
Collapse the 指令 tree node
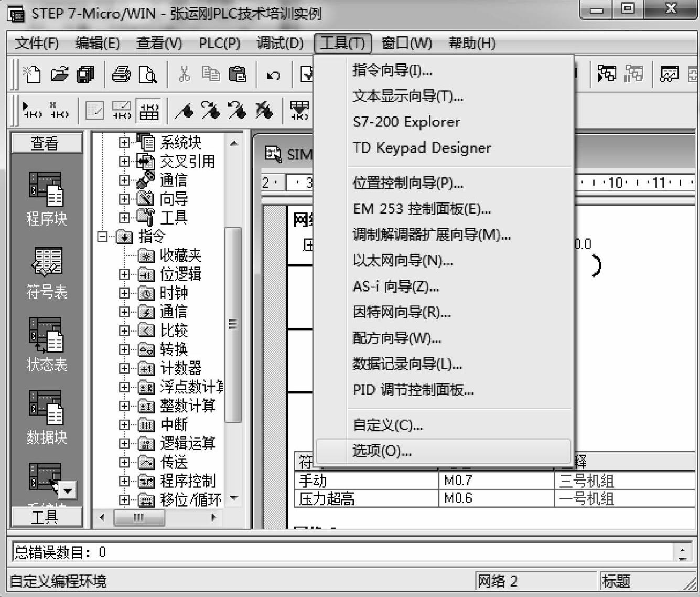pyautogui.click(x=102, y=237)
